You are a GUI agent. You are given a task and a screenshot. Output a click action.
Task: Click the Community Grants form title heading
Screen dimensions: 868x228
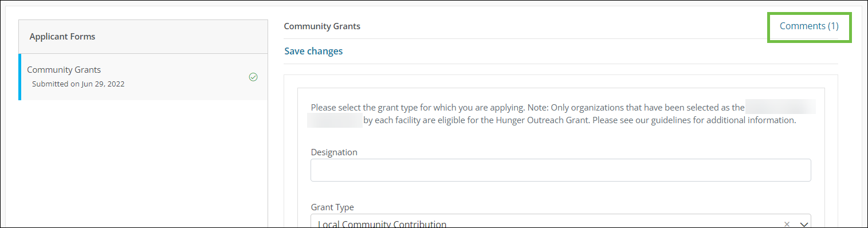(x=322, y=26)
